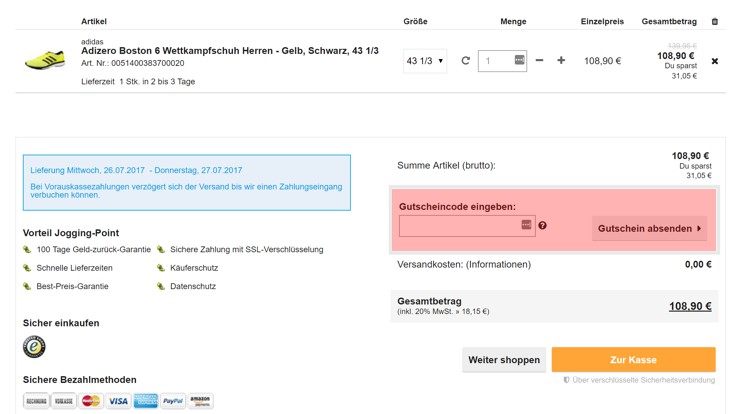
Task: Click shoe bullet icon beside Schnelle Lieferzeiten
Action: (27, 268)
